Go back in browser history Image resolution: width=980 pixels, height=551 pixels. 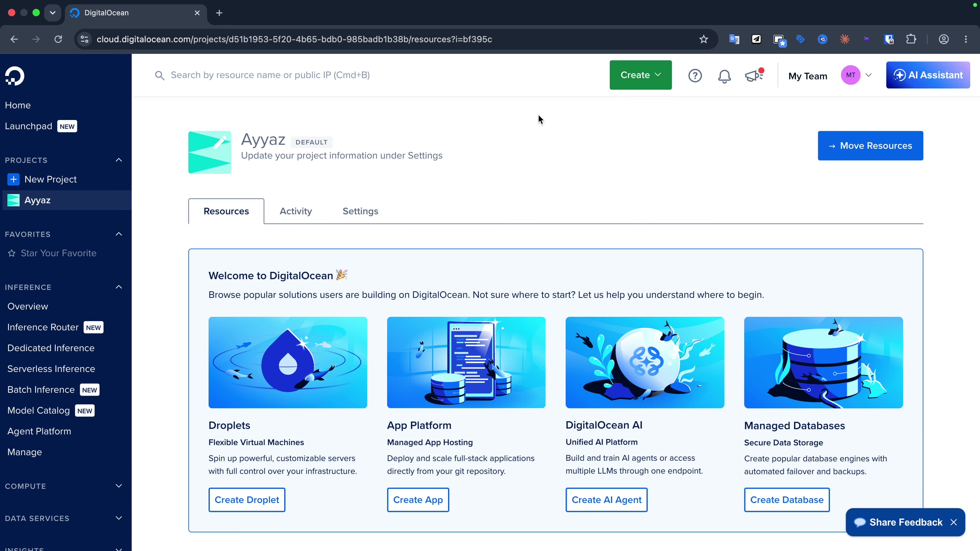pyautogui.click(x=14, y=39)
